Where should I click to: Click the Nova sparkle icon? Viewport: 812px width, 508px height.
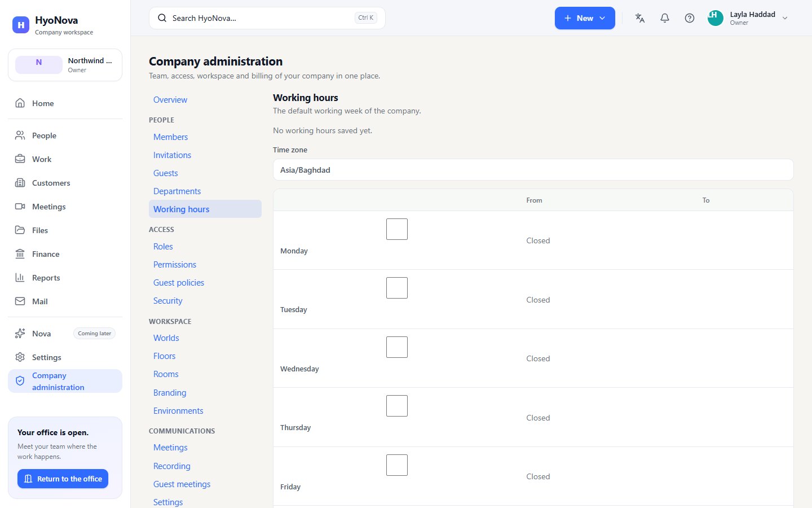pos(20,334)
